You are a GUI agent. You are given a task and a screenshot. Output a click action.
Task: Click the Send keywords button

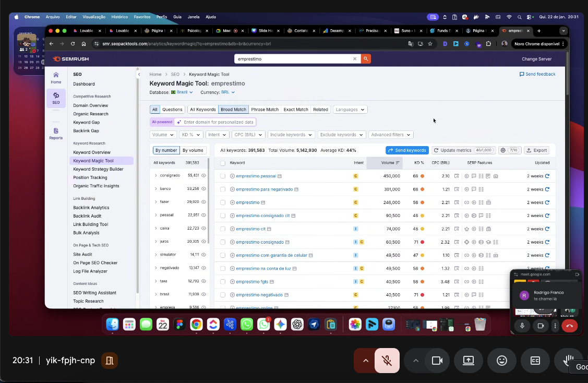point(407,150)
